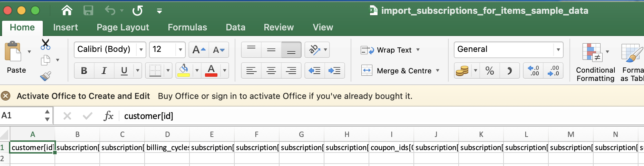
Task: Toggle Centre horizontal alignment
Action: click(271, 71)
